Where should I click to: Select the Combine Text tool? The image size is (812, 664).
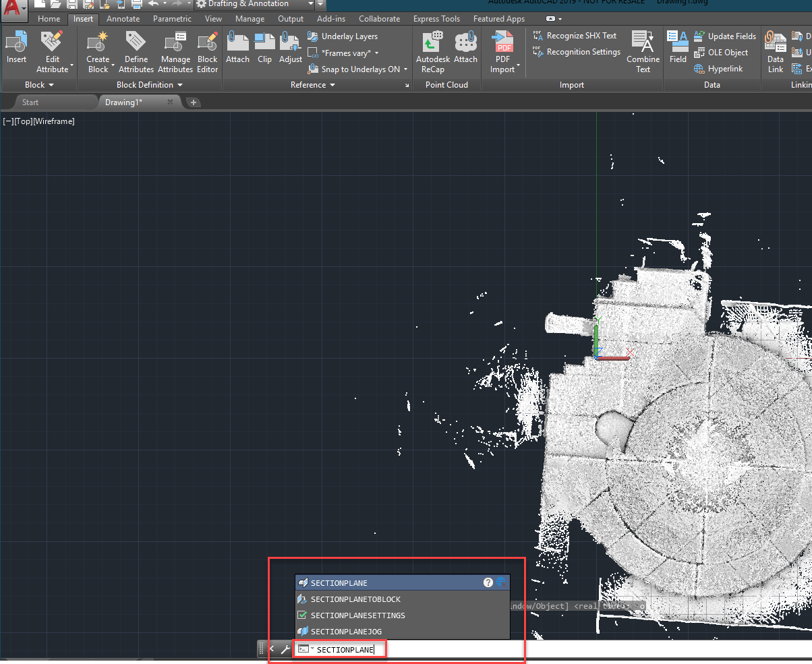[643, 51]
